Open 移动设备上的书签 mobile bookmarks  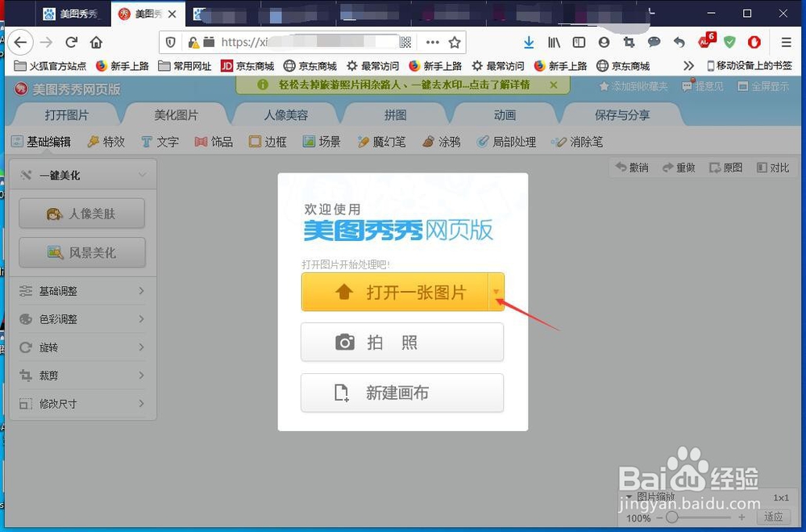pos(750,66)
